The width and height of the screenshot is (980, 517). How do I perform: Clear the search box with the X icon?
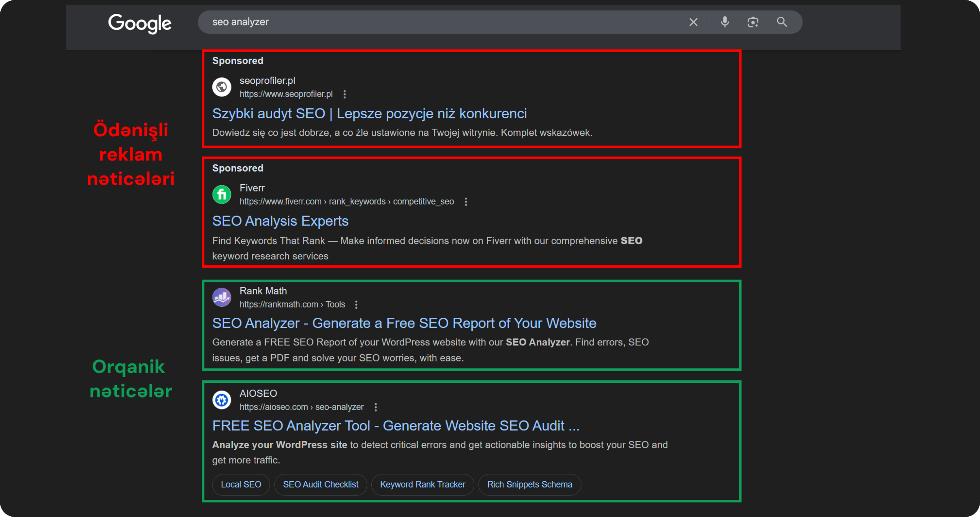(x=693, y=22)
